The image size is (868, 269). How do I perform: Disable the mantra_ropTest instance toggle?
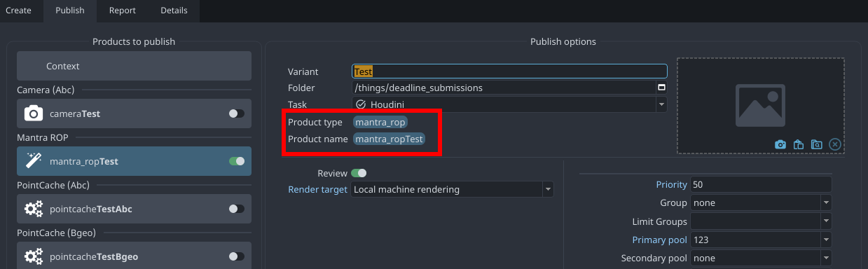tap(237, 161)
